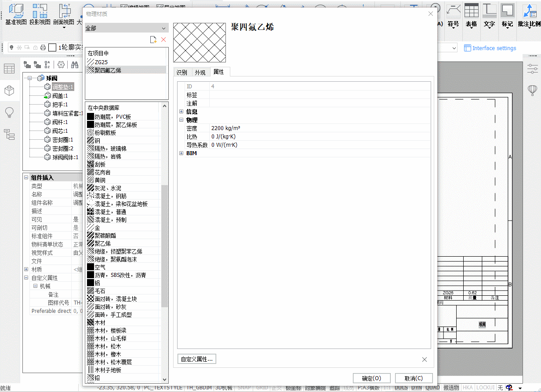Click the 自定义属性... button
This screenshot has width=541, height=392.
pyautogui.click(x=196, y=359)
